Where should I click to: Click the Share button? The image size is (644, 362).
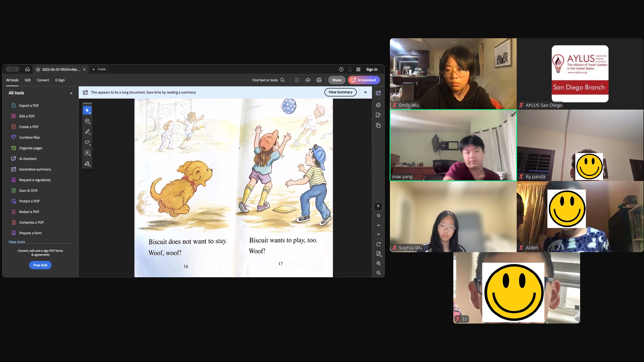click(x=337, y=80)
